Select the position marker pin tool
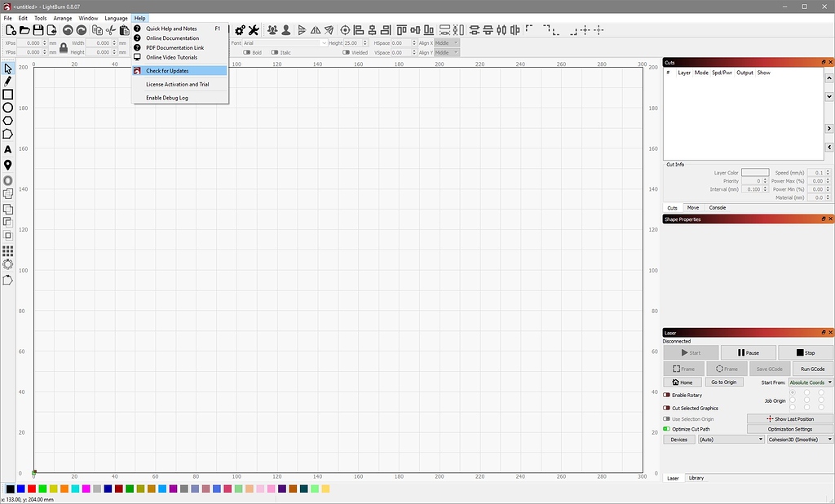 pyautogui.click(x=7, y=166)
